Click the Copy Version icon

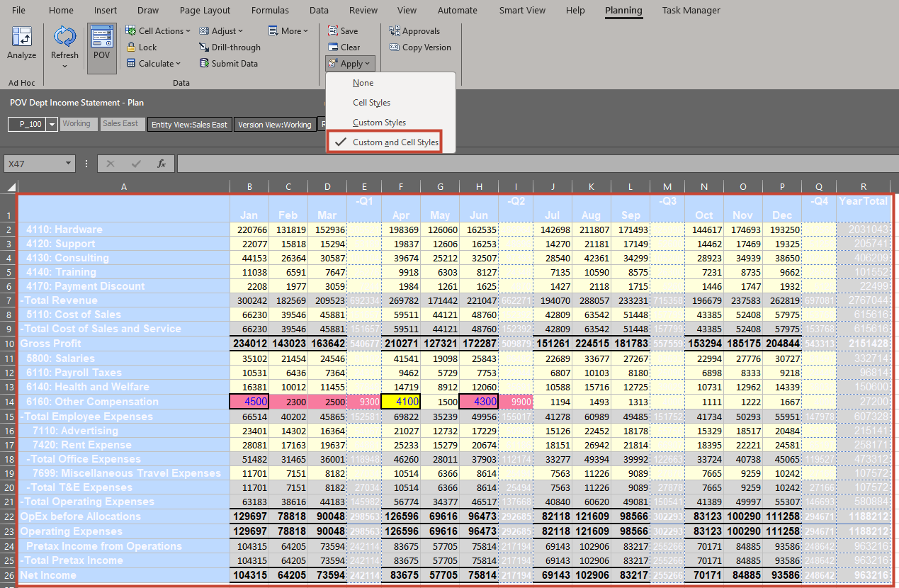pyautogui.click(x=395, y=47)
